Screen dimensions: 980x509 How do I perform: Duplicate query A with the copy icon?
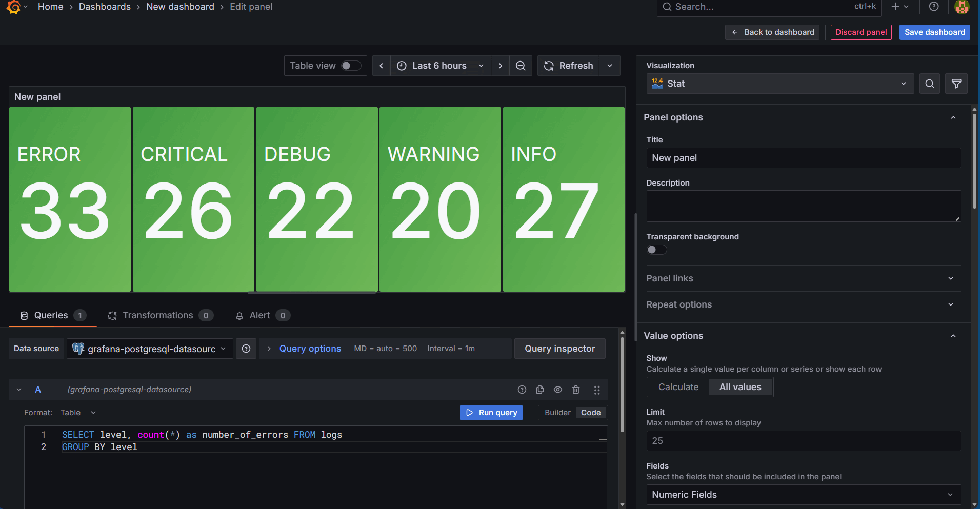pos(539,390)
